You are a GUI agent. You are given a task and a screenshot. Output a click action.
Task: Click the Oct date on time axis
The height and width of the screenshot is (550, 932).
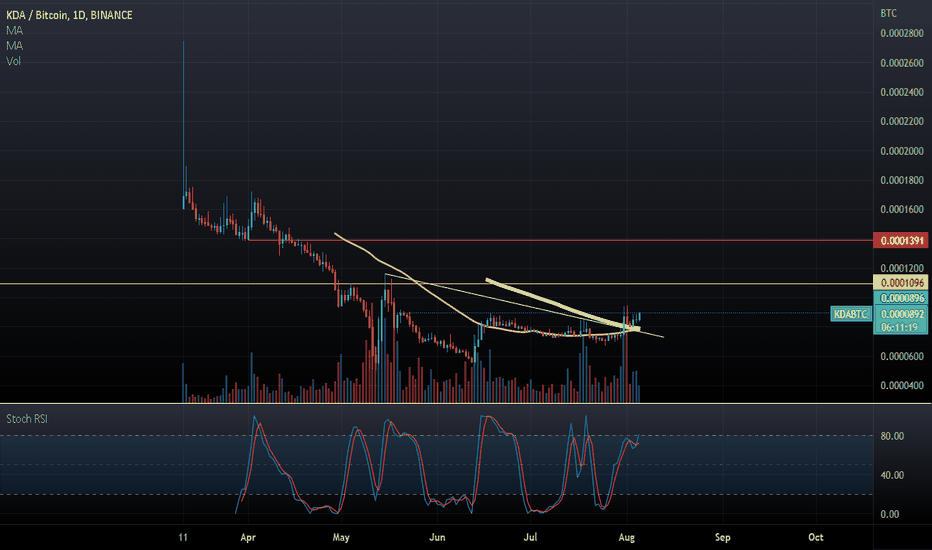tap(816, 538)
